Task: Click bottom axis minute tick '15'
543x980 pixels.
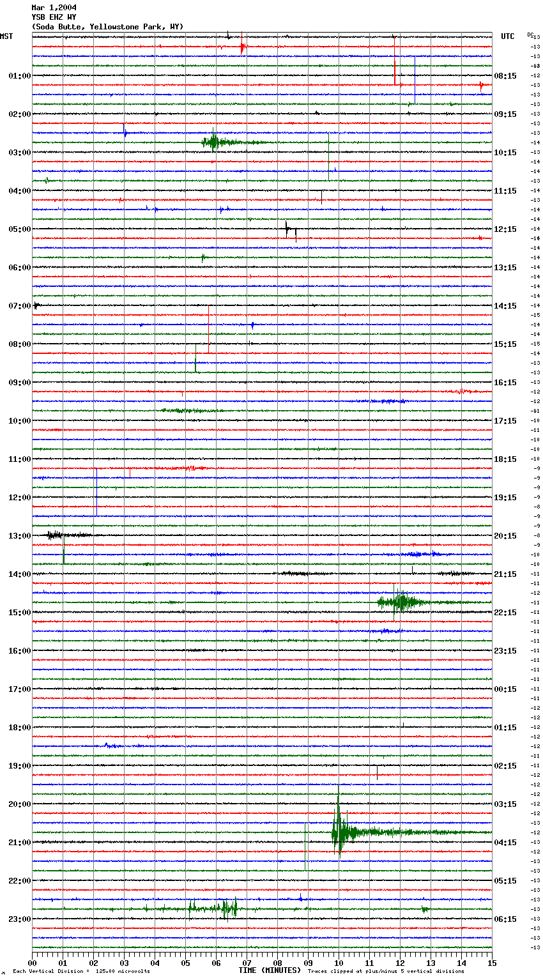Action: tap(491, 963)
